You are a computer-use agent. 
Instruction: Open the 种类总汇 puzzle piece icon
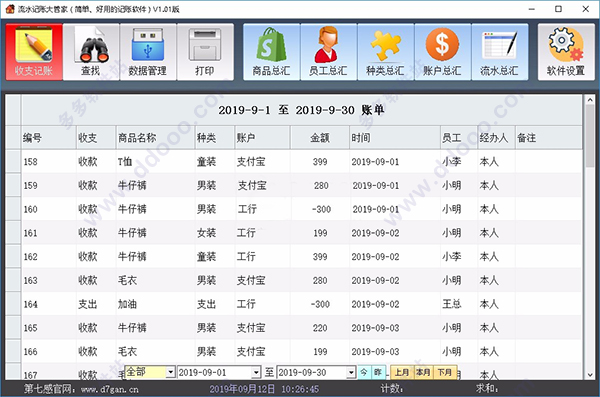[x=385, y=52]
